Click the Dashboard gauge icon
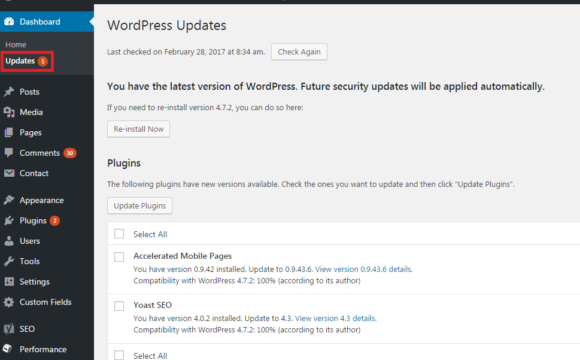This screenshot has height=360, width=580. pyautogui.click(x=9, y=21)
